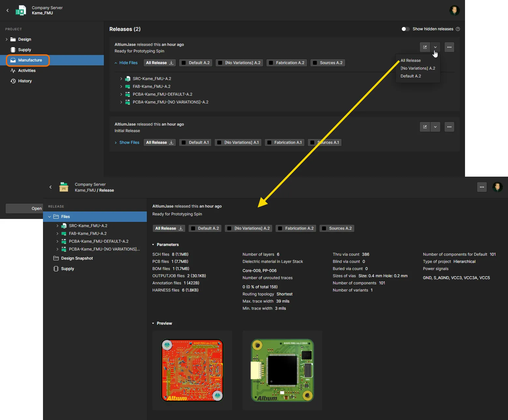This screenshot has height=420, width=508.
Task: Open user avatar in Release window
Action: pos(497,187)
